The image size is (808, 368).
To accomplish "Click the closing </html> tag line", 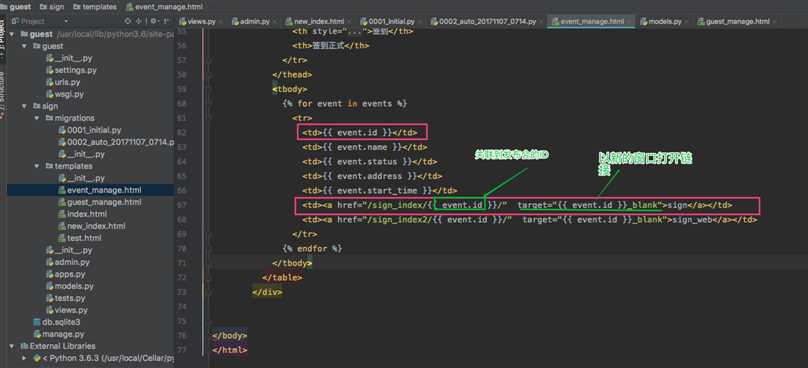I will [x=230, y=349].
